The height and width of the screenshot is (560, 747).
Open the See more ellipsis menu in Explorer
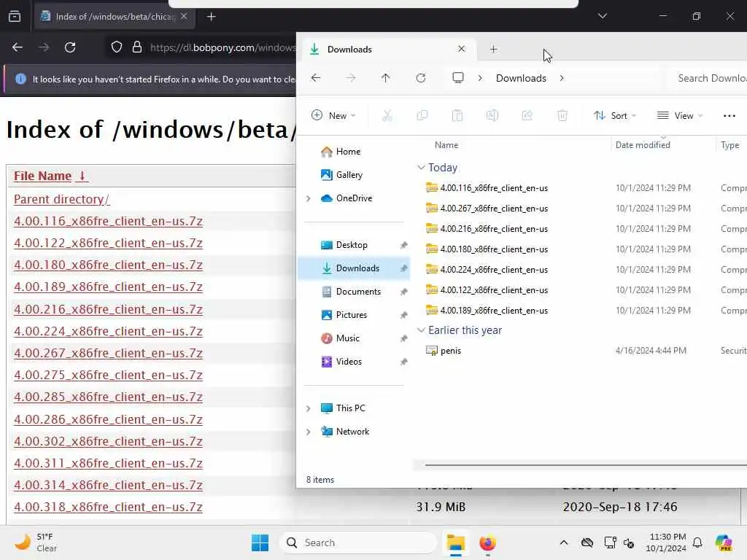pyautogui.click(x=729, y=116)
